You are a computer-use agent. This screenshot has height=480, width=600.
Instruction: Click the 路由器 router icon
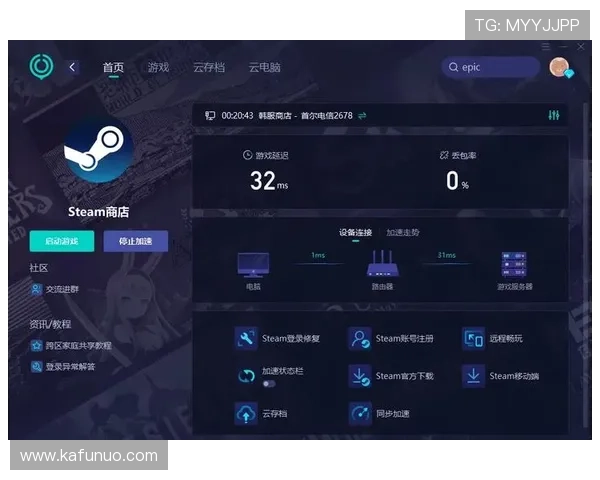(382, 264)
